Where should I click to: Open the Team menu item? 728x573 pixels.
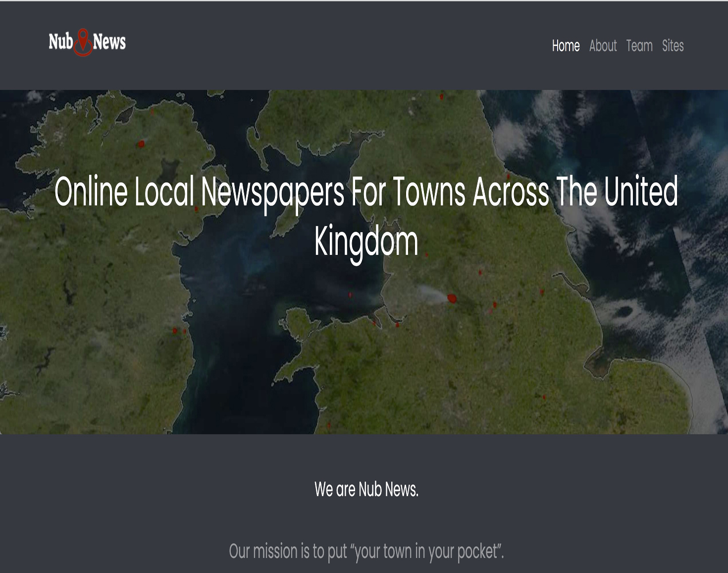click(639, 46)
